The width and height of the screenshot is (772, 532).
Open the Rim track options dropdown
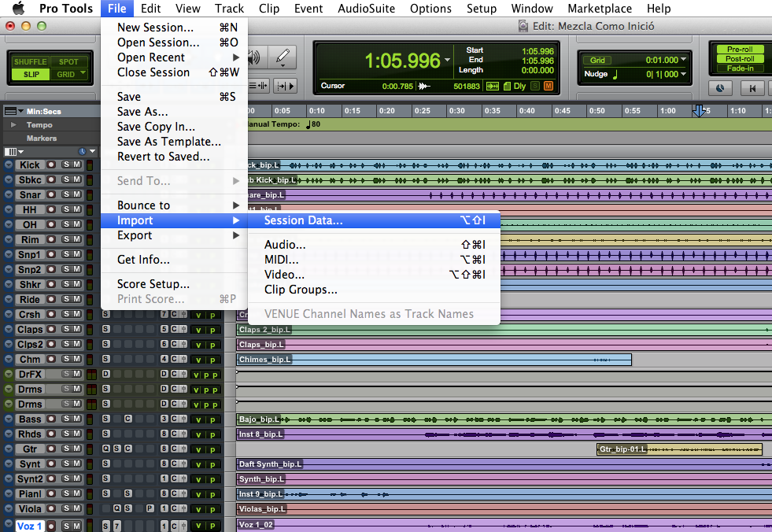click(x=9, y=239)
